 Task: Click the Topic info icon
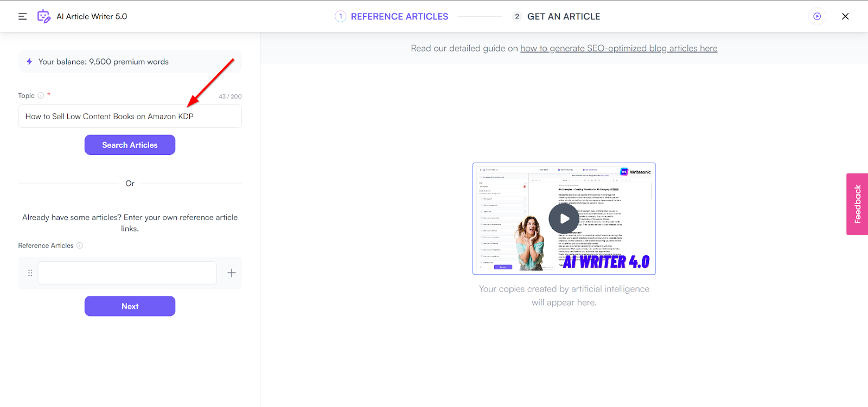point(41,95)
